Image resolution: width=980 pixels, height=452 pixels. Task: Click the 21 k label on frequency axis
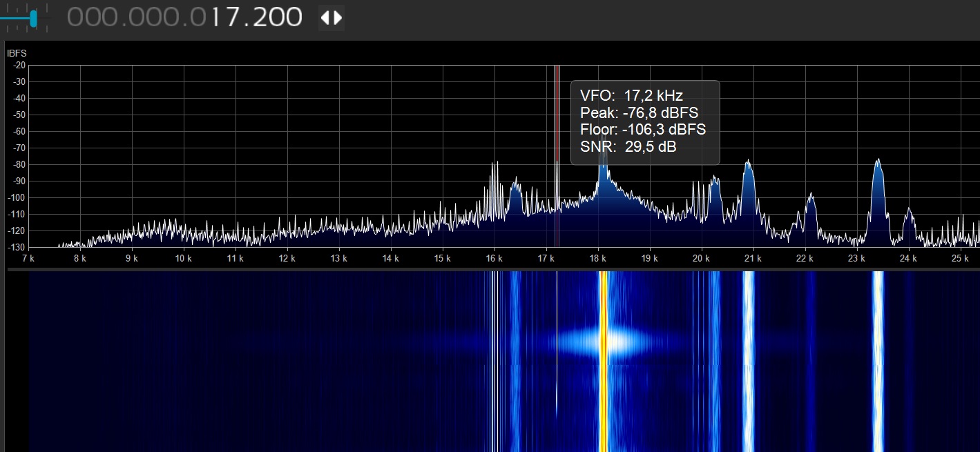tap(753, 259)
